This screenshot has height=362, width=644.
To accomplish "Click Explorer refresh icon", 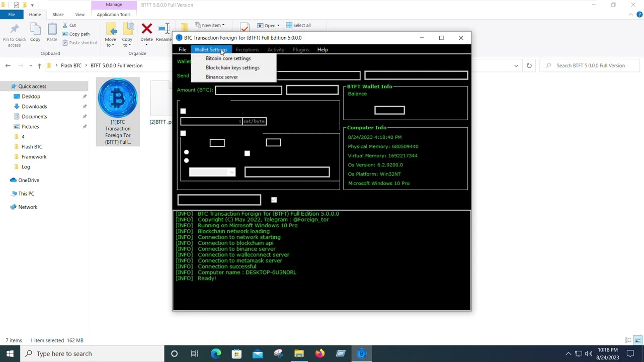I will point(529,65).
